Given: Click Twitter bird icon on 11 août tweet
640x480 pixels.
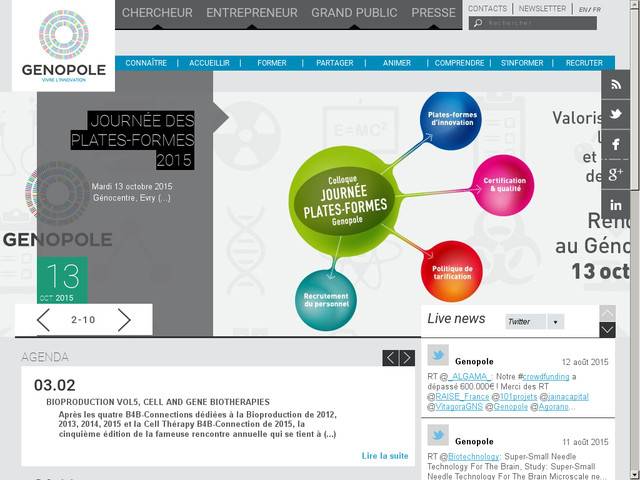Looking at the screenshot, I should pyautogui.click(x=438, y=435).
